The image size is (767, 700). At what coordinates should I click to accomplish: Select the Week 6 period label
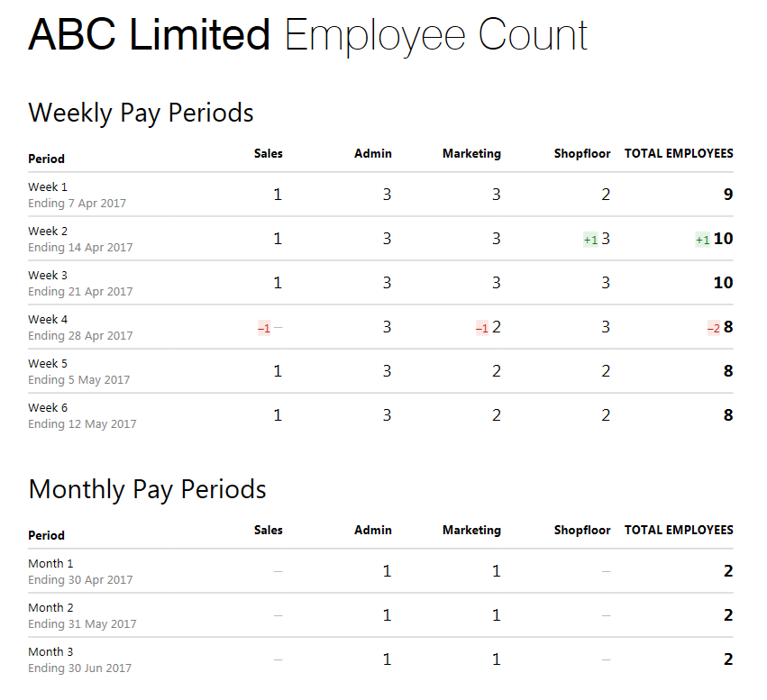point(48,408)
